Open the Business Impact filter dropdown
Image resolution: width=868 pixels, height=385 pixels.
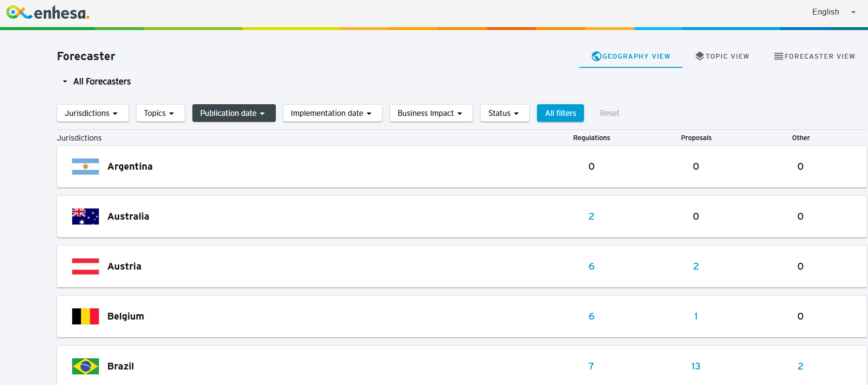coord(430,113)
